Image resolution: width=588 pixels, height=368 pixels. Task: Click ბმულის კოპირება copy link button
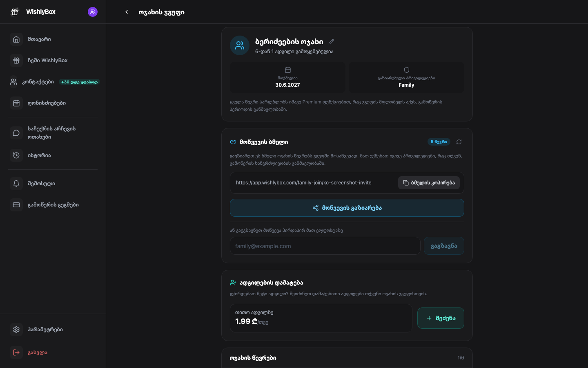click(x=429, y=183)
